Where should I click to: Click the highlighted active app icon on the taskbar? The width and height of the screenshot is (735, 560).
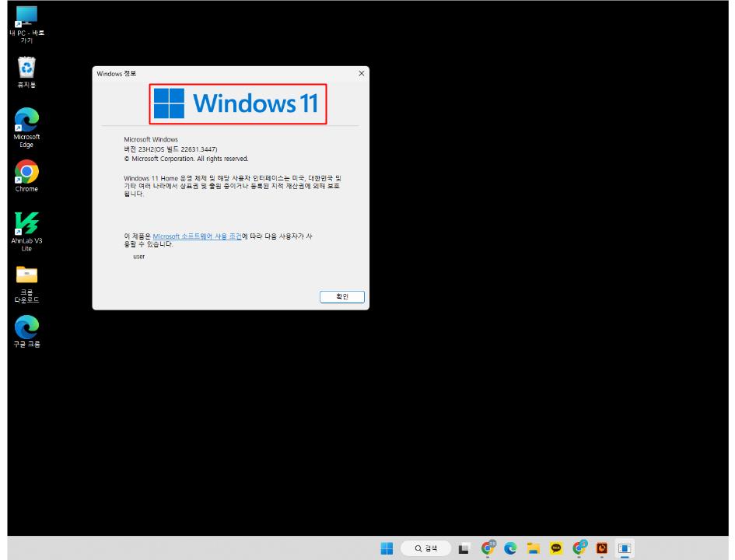624,549
